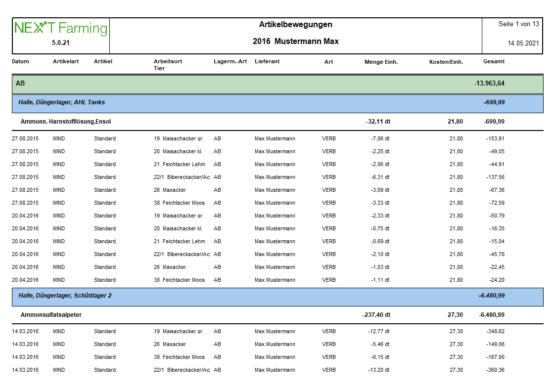The height and width of the screenshot is (392, 555).
Task: Select the page indicator Seite 1 von 13
Action: tap(518, 24)
